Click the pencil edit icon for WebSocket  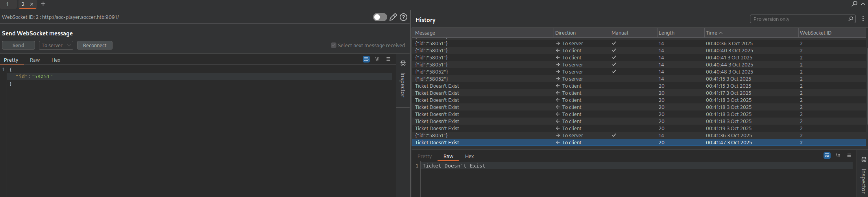click(393, 17)
